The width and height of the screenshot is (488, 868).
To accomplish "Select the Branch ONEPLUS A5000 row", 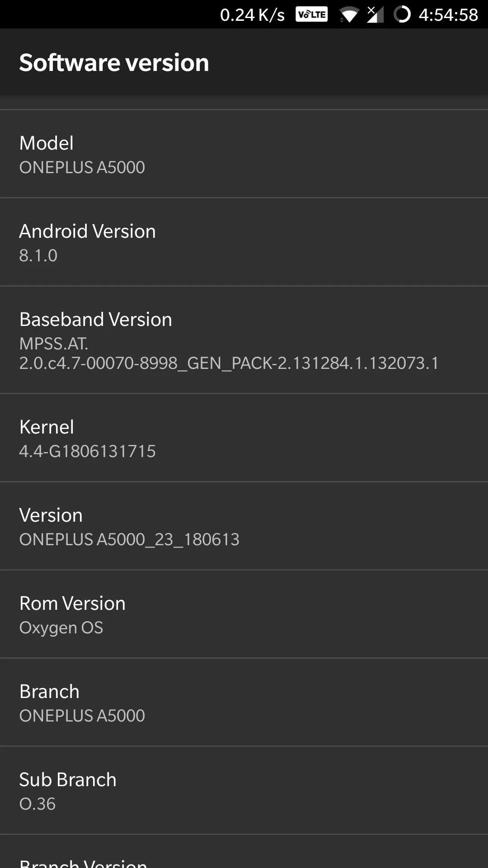I will pos(244,702).
